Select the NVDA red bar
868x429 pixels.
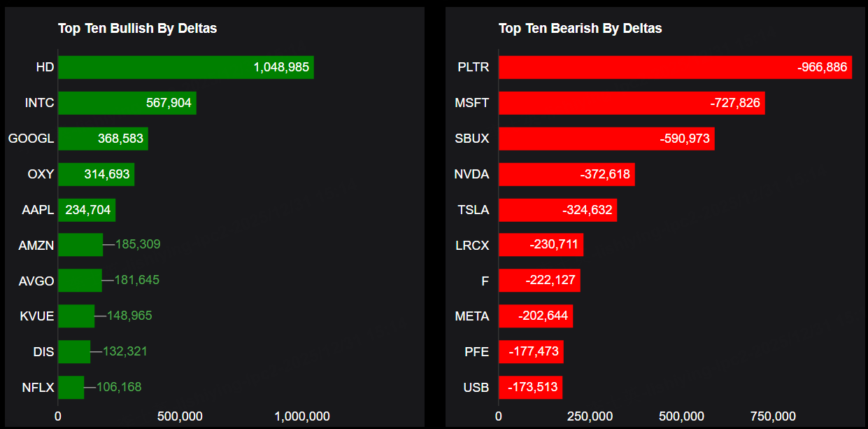(x=567, y=174)
